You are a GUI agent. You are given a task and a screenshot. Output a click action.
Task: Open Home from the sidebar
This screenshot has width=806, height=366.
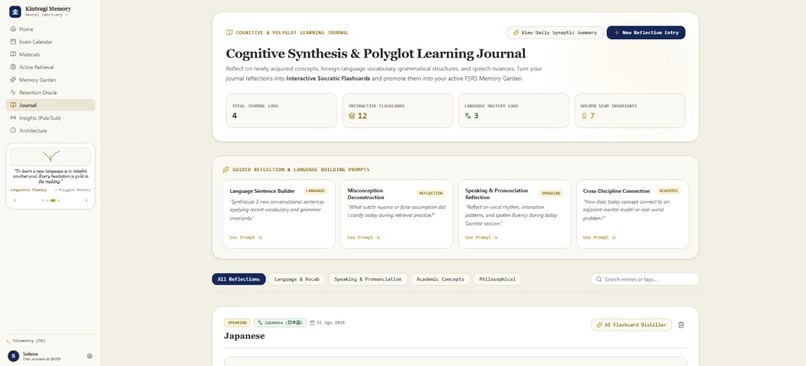[x=50, y=29]
